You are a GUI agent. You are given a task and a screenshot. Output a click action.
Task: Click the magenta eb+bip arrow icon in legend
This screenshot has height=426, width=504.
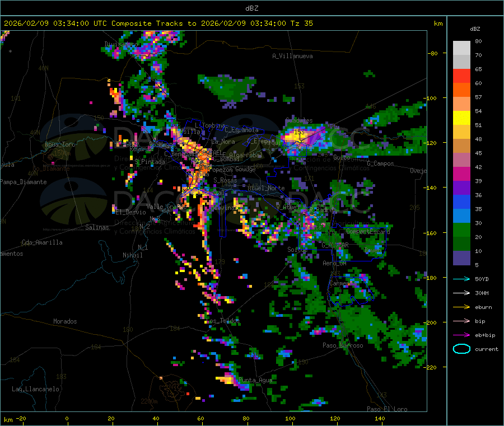(x=461, y=335)
